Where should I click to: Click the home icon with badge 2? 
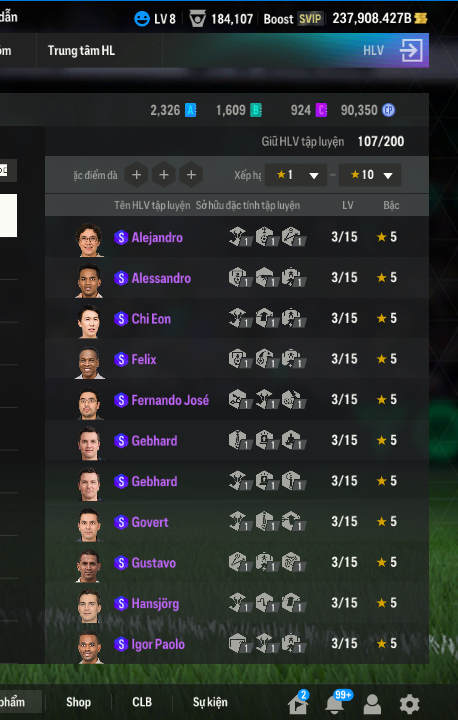(x=298, y=703)
